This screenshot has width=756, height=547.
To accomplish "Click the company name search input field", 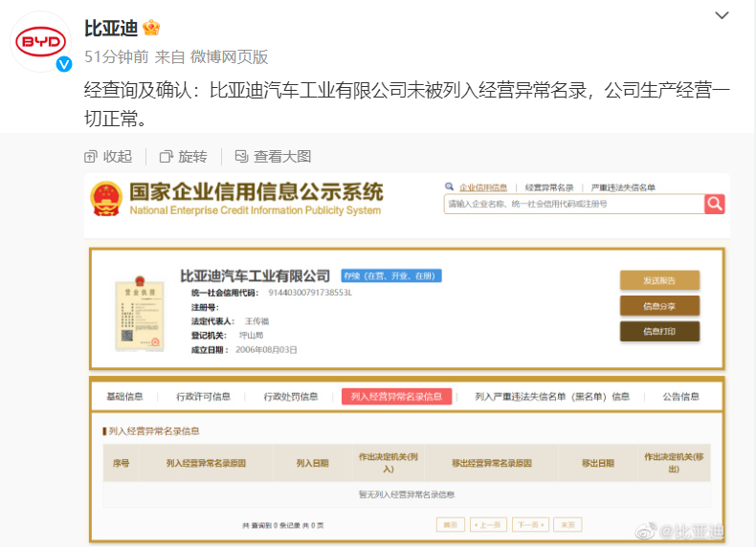I will 574,204.
